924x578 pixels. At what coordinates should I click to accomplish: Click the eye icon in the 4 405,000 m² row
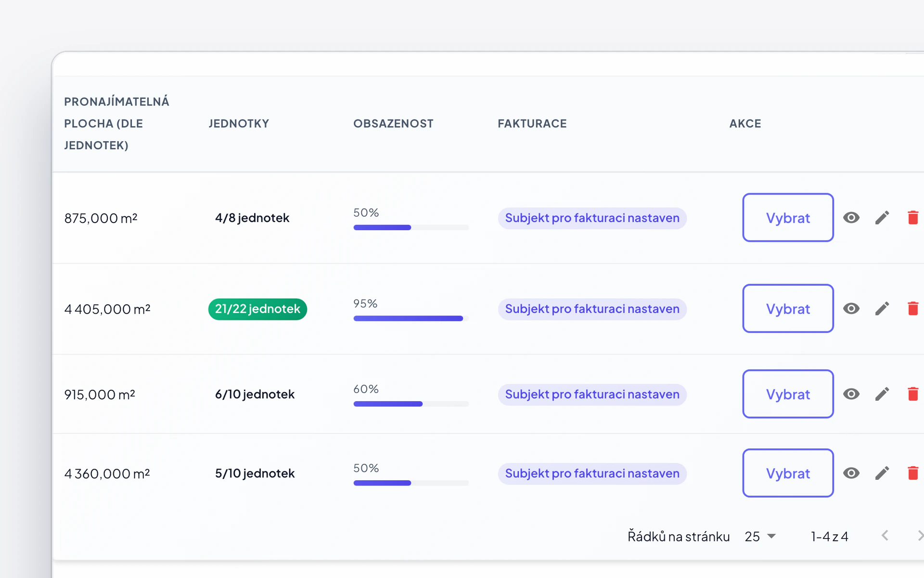click(851, 309)
